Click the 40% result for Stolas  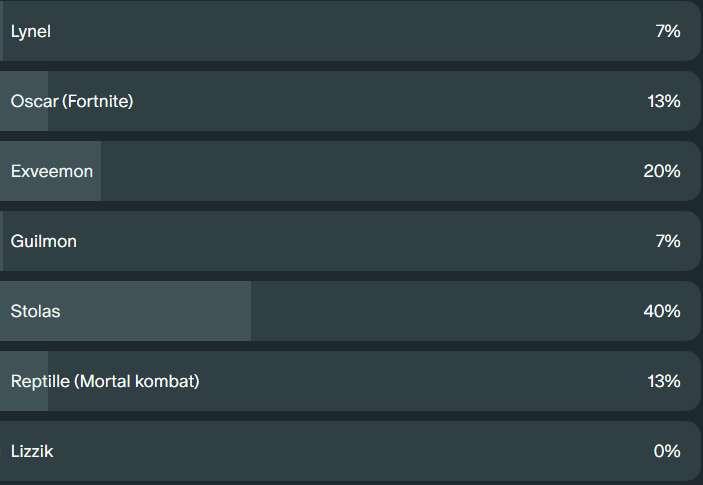(x=662, y=311)
